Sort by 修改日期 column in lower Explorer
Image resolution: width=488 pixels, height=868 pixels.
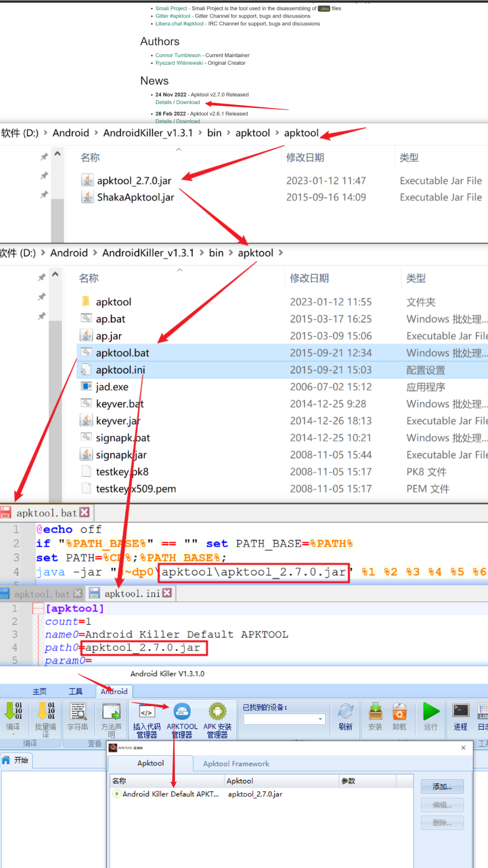309,278
